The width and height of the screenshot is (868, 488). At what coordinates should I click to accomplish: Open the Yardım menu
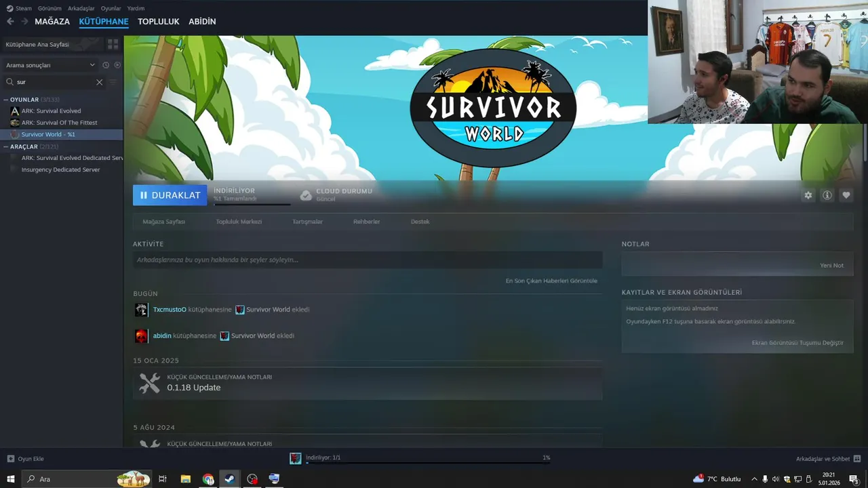[136, 8]
